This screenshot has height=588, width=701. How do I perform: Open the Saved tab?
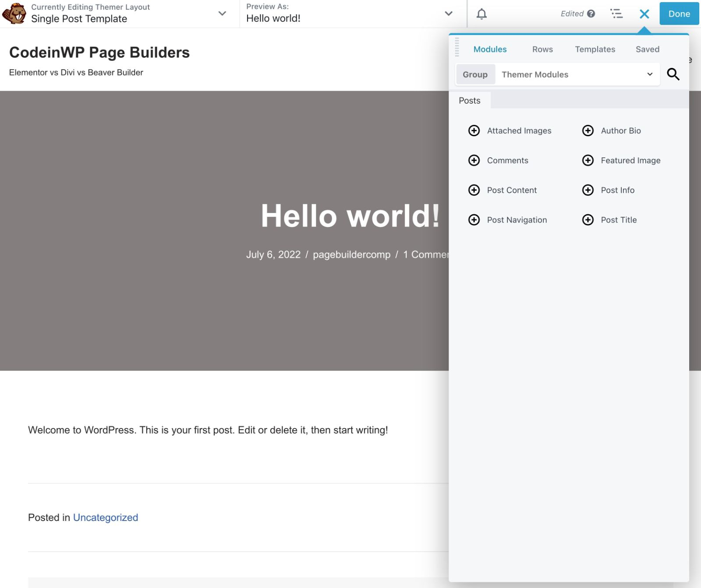pos(647,50)
